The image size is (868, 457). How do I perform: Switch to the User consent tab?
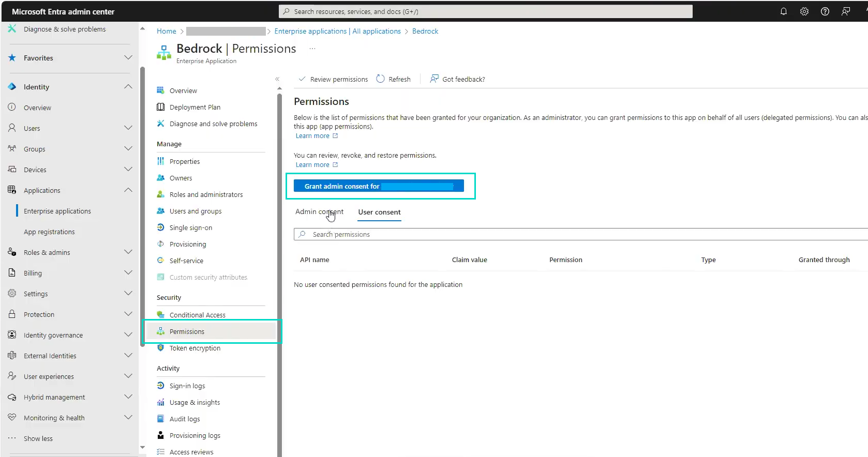pyautogui.click(x=379, y=212)
